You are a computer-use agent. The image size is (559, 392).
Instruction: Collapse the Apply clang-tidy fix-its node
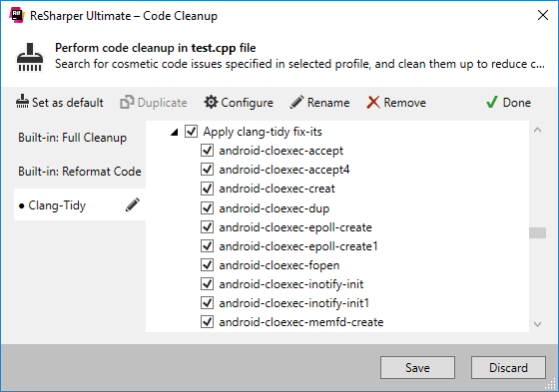pyautogui.click(x=175, y=133)
